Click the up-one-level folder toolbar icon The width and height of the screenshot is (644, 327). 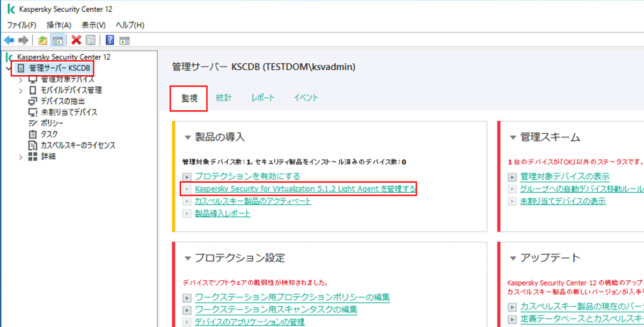click(43, 40)
